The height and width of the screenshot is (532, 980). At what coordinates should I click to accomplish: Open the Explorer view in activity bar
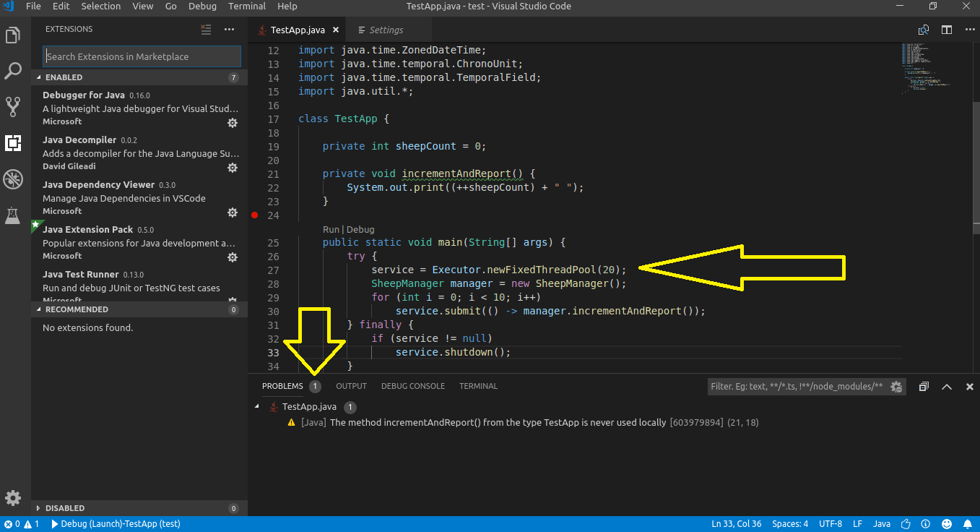tap(13, 35)
